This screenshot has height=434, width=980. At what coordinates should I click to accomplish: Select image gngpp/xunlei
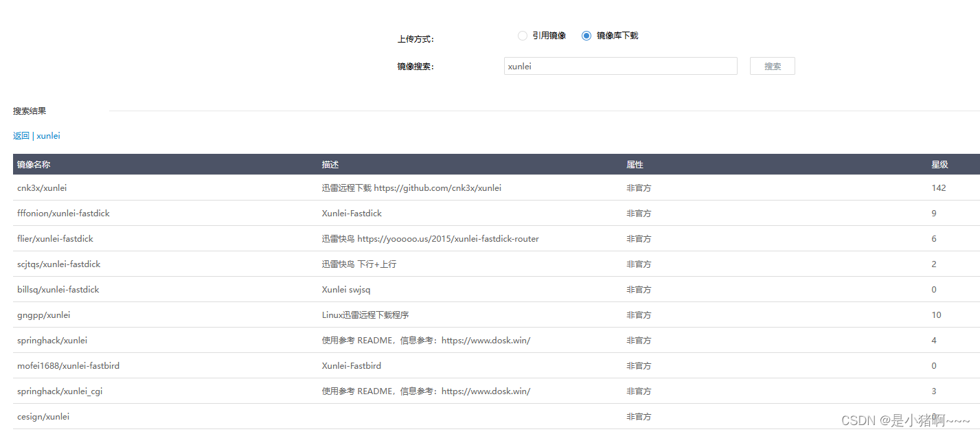[44, 315]
